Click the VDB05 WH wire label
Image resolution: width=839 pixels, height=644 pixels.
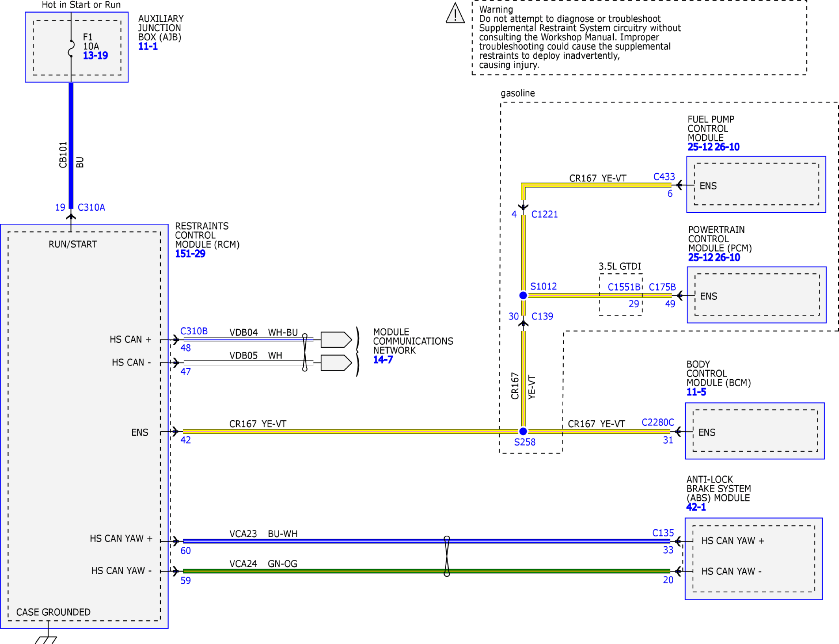256,355
